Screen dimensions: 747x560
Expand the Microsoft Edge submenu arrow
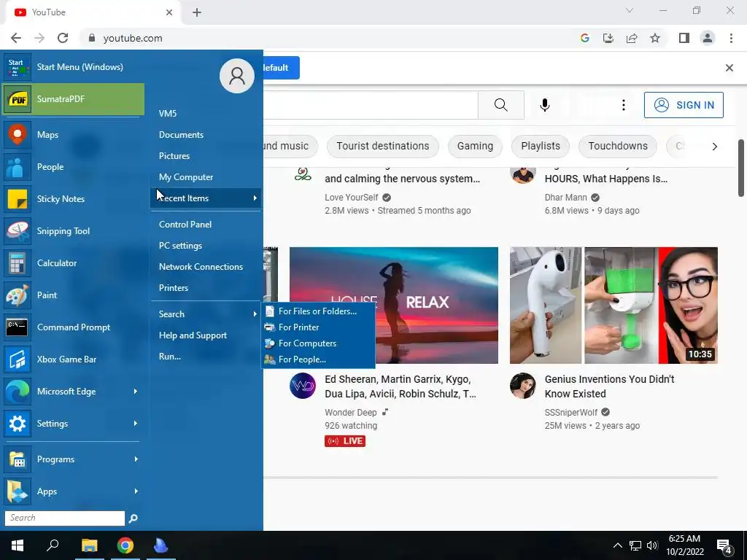(136, 392)
